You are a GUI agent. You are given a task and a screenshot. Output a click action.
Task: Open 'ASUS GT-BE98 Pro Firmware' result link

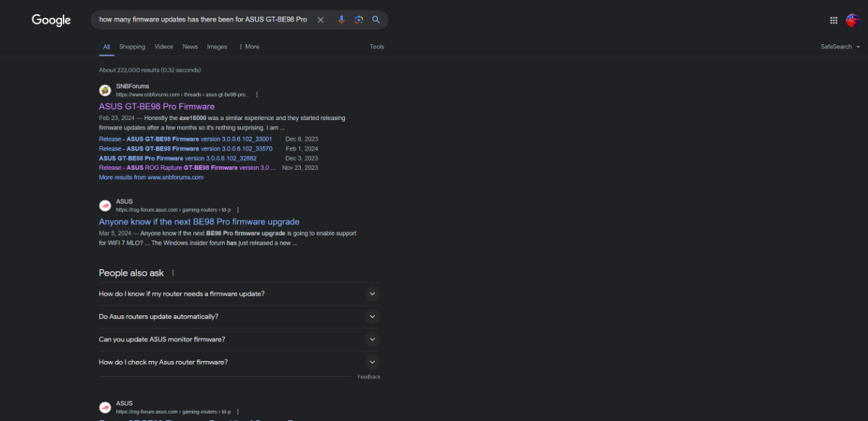[157, 106]
